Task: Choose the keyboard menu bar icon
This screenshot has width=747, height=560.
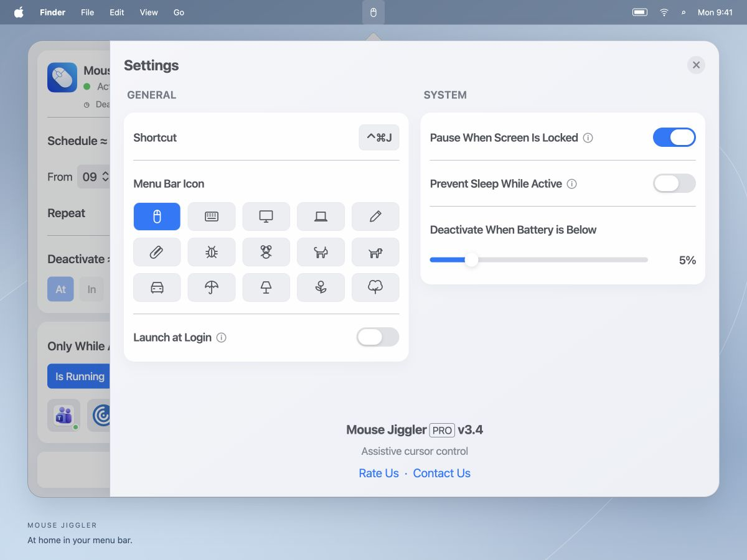Action: tap(212, 217)
